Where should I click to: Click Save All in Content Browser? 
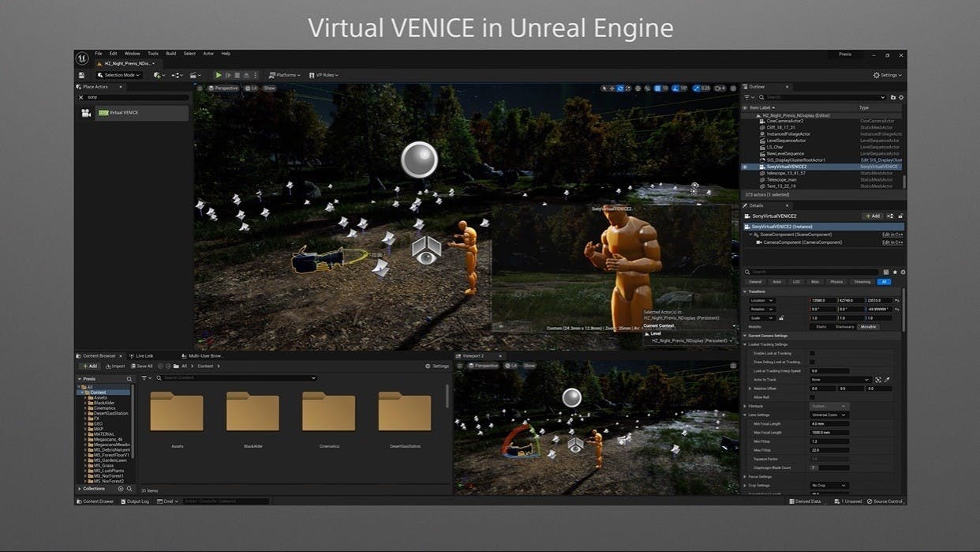tap(142, 366)
